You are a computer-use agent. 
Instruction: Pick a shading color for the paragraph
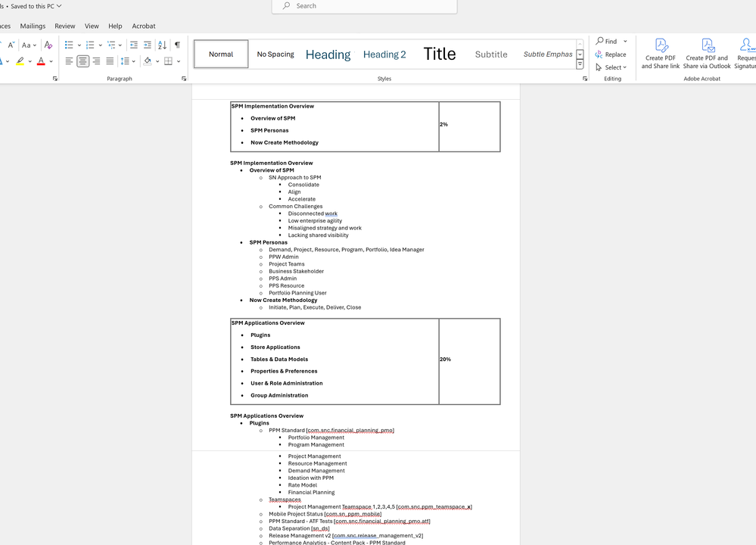pyautogui.click(x=148, y=61)
